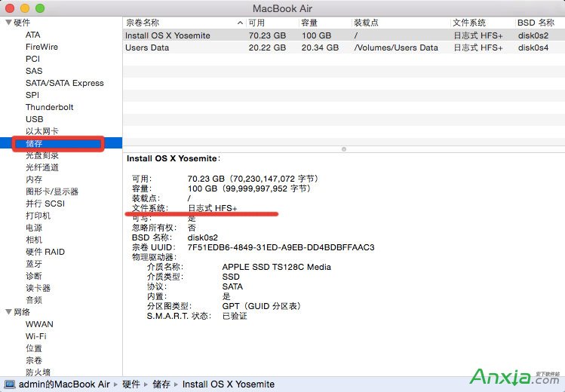
Task: Open 内存 memory in the sidebar
Action: point(34,179)
